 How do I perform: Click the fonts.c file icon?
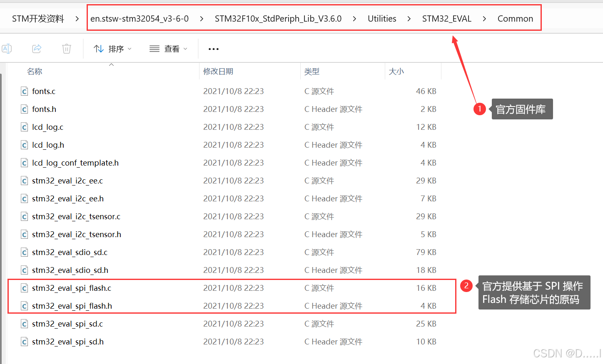coord(25,91)
